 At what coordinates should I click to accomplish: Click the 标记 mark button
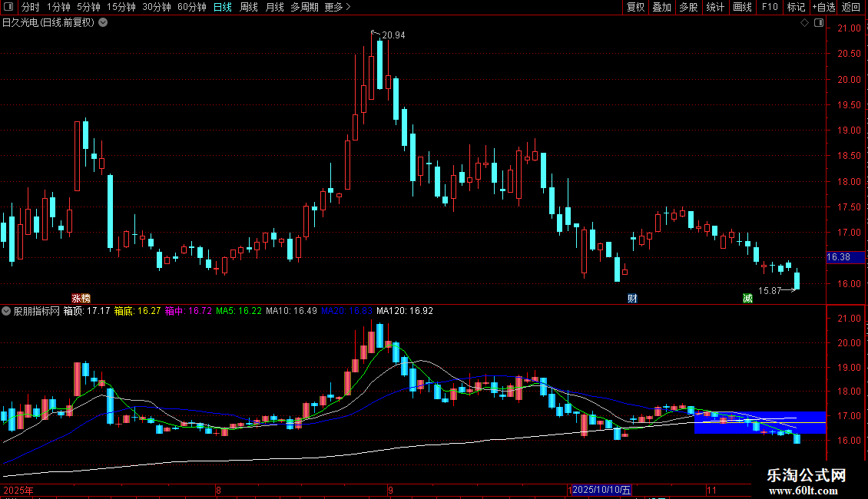(796, 7)
